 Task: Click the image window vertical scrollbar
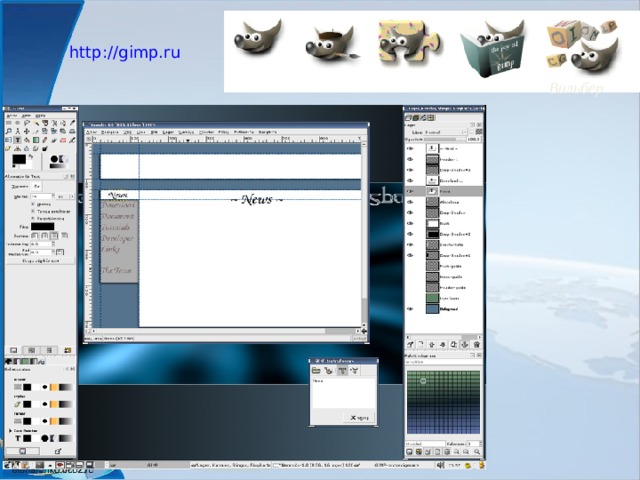(x=364, y=234)
